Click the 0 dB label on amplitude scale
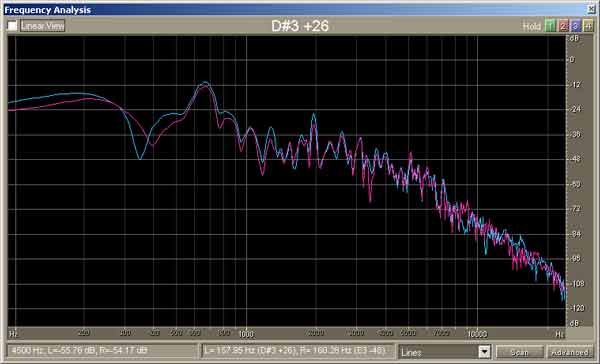This screenshot has width=600, height=364. pyautogui.click(x=572, y=60)
